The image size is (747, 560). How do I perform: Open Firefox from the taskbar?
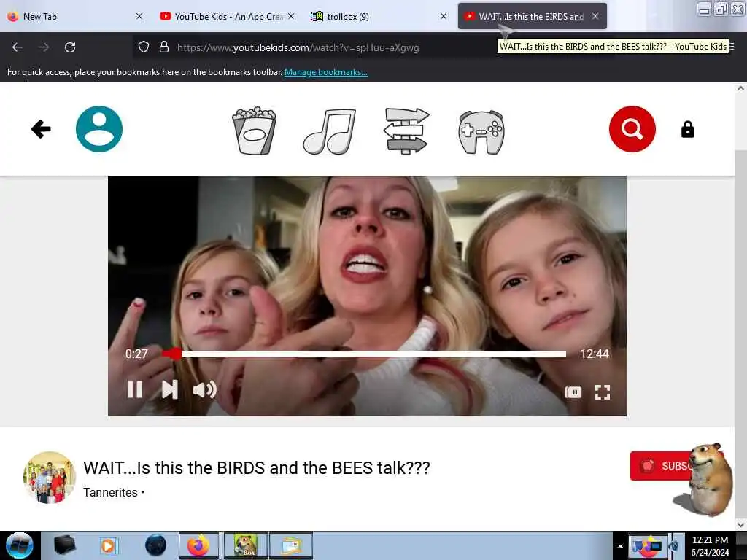198,545
